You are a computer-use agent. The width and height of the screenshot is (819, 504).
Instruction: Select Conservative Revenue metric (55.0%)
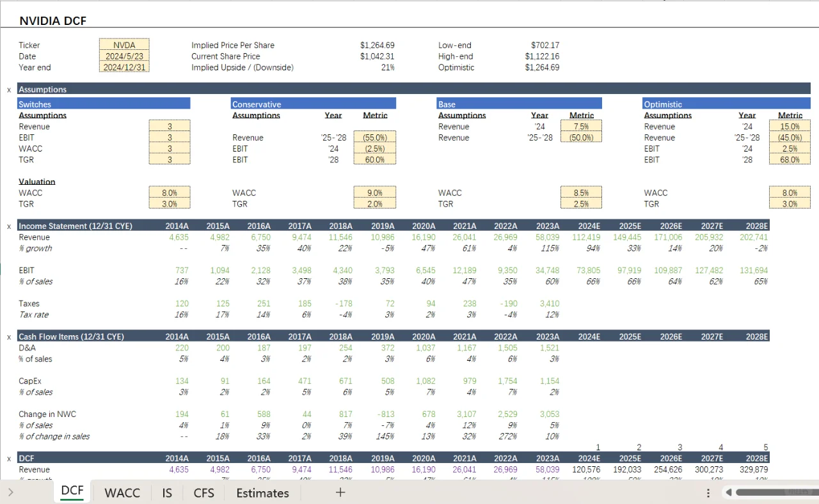click(375, 138)
